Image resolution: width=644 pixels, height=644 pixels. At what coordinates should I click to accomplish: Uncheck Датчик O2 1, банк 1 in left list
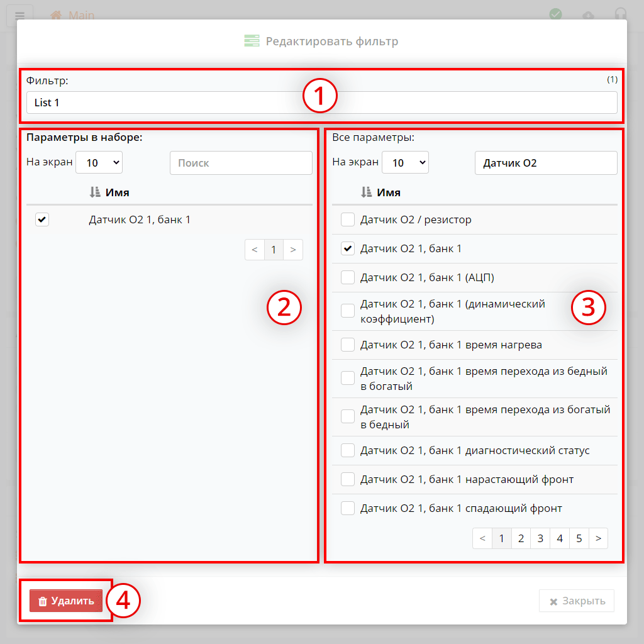(x=42, y=219)
